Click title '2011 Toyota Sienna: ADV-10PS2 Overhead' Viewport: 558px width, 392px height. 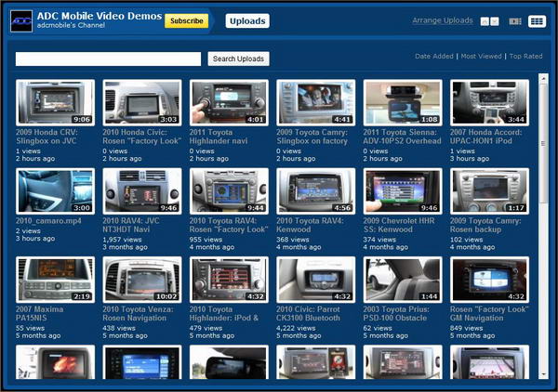point(402,137)
